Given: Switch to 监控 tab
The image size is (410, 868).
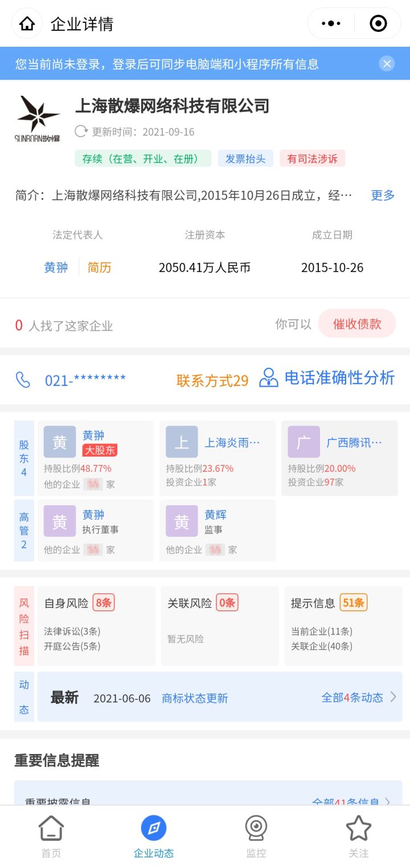Looking at the screenshot, I should [256, 836].
